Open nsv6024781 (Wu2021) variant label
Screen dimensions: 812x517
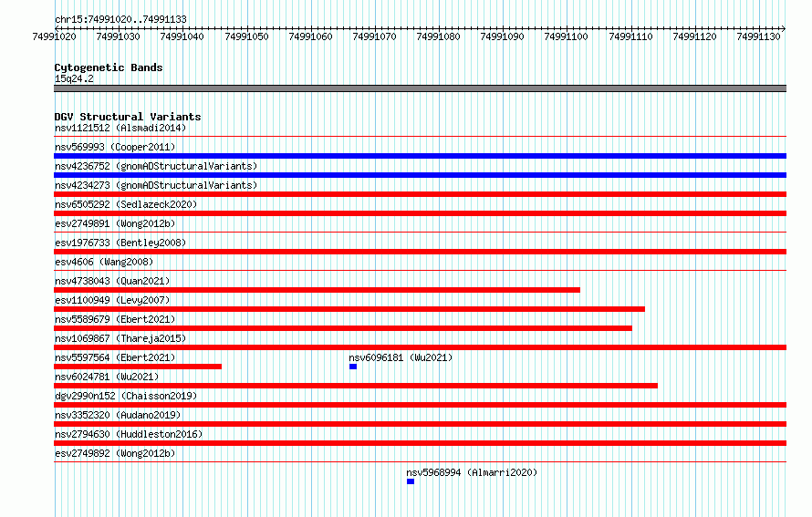(x=107, y=377)
